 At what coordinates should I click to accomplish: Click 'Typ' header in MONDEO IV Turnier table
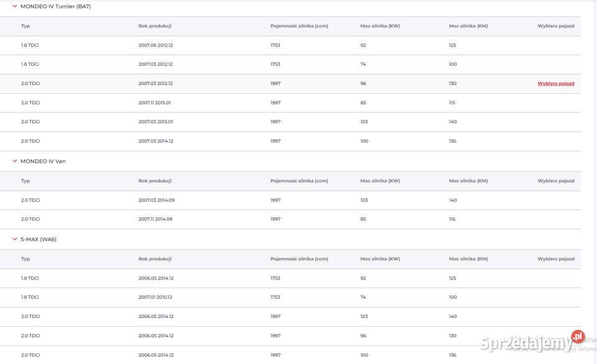25,26
